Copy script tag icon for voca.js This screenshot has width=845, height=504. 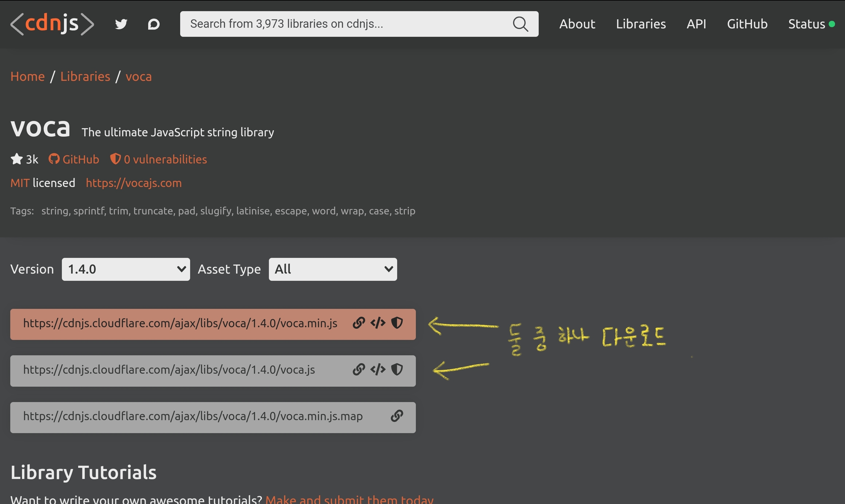(378, 369)
